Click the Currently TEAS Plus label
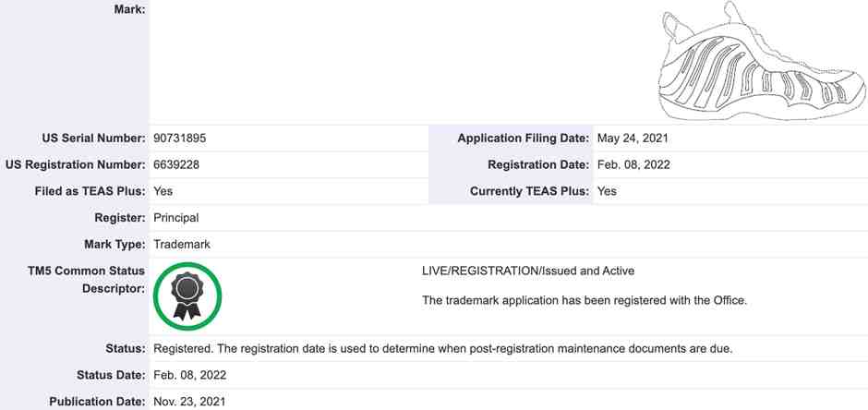The image size is (868, 410). pyautogui.click(x=530, y=191)
